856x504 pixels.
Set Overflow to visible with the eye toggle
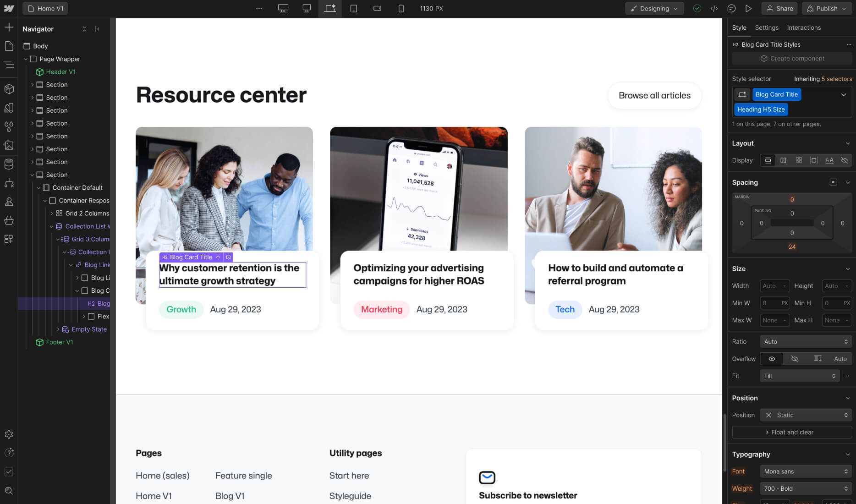click(771, 359)
